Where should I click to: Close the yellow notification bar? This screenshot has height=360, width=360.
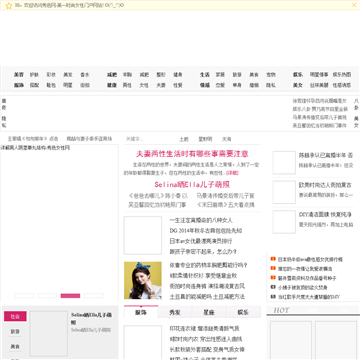point(354,5)
